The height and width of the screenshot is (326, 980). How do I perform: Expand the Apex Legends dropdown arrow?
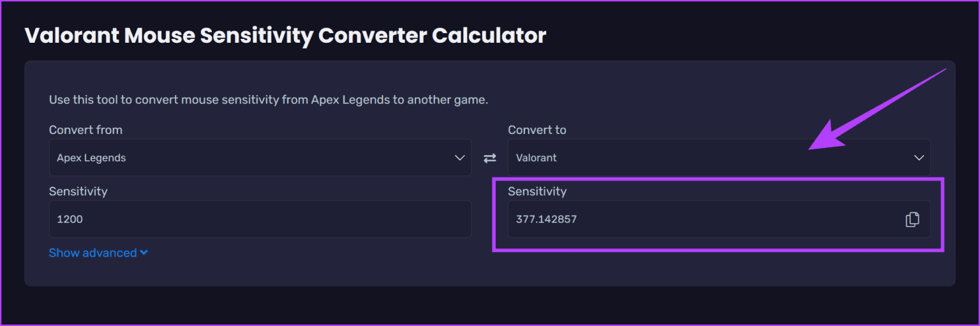[459, 158]
